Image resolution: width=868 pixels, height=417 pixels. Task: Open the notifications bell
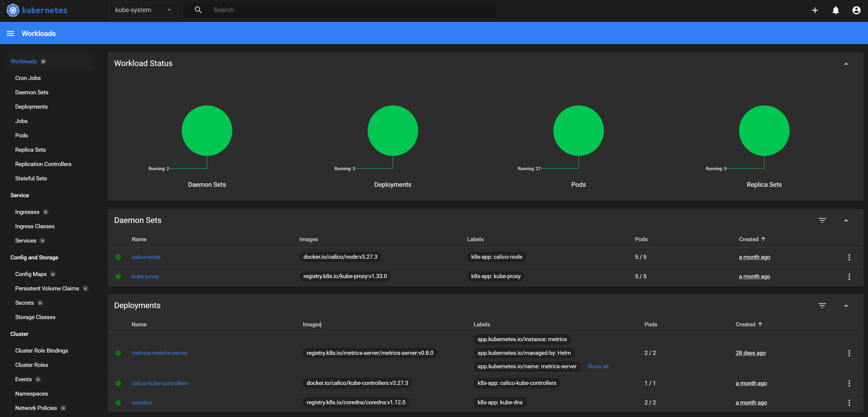pos(835,10)
